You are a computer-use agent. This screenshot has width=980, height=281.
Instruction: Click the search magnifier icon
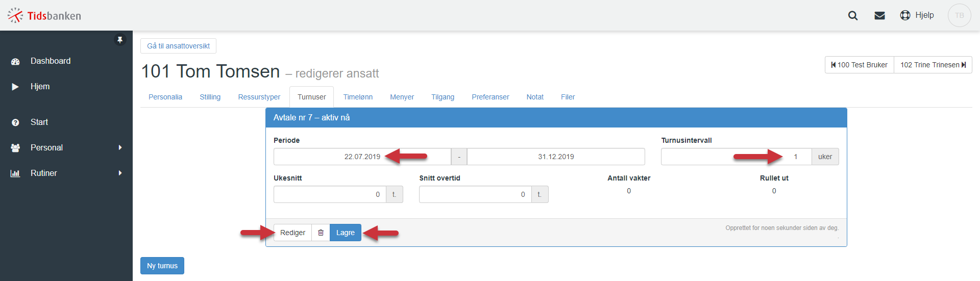[x=852, y=16]
